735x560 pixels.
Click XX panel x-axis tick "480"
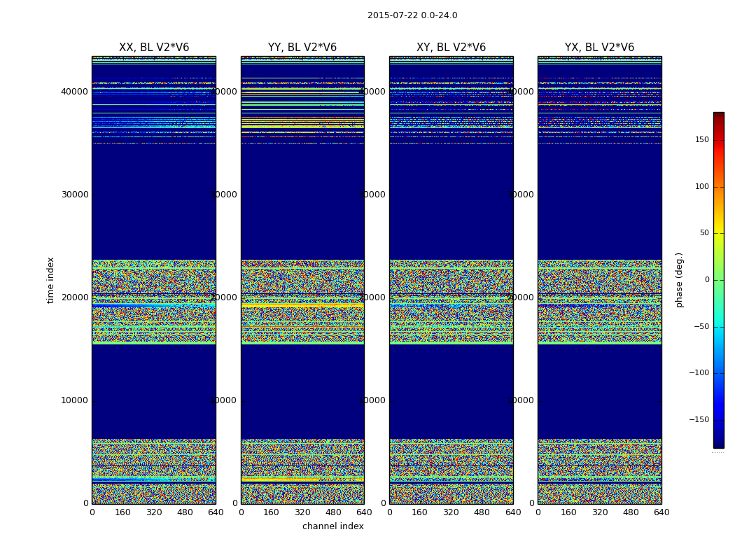click(185, 512)
